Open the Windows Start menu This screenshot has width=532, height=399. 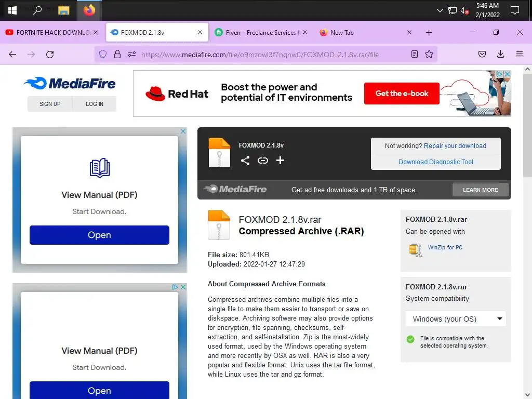[x=12, y=10]
